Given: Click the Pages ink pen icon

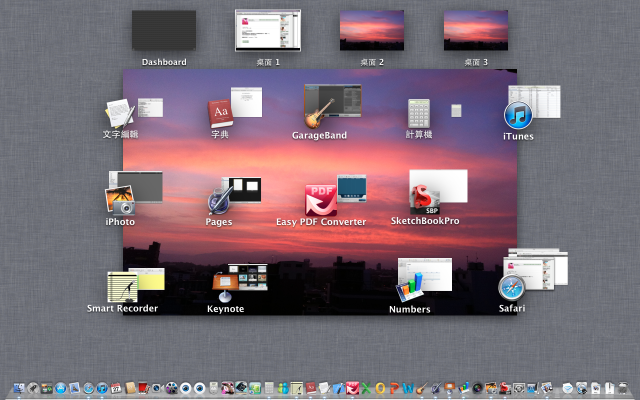Looking at the screenshot, I should click(220, 200).
